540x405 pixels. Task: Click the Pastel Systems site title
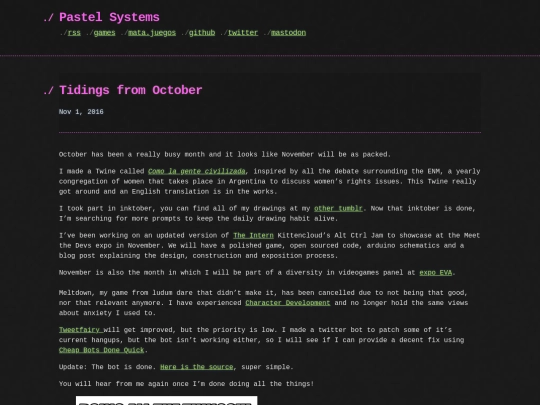(110, 17)
